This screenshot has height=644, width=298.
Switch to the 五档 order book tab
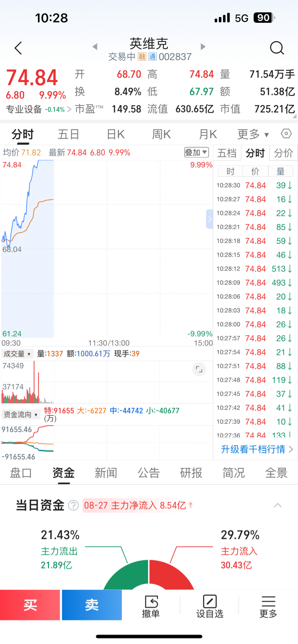point(227,153)
